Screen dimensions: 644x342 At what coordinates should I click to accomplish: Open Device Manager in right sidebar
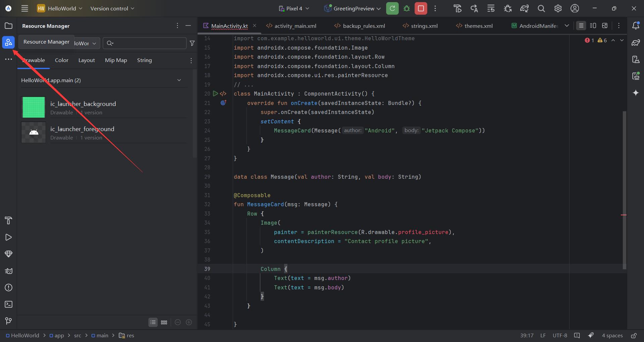click(636, 59)
